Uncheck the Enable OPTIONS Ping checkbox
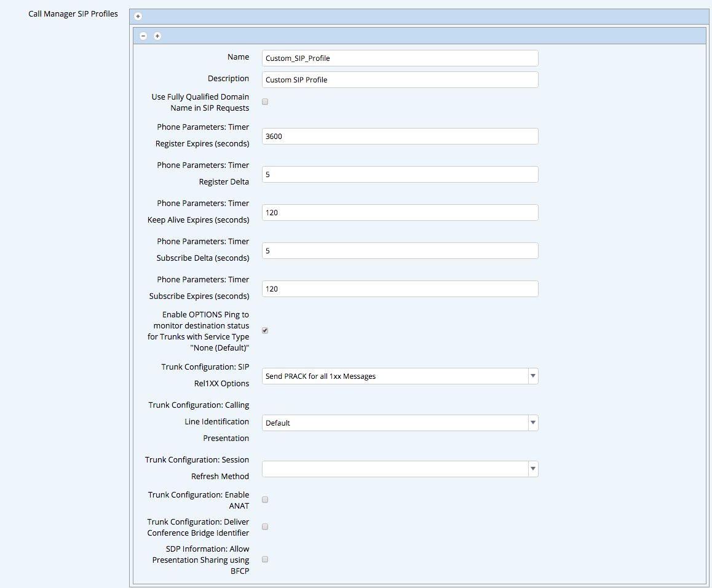Image resolution: width=712 pixels, height=588 pixels. click(265, 330)
